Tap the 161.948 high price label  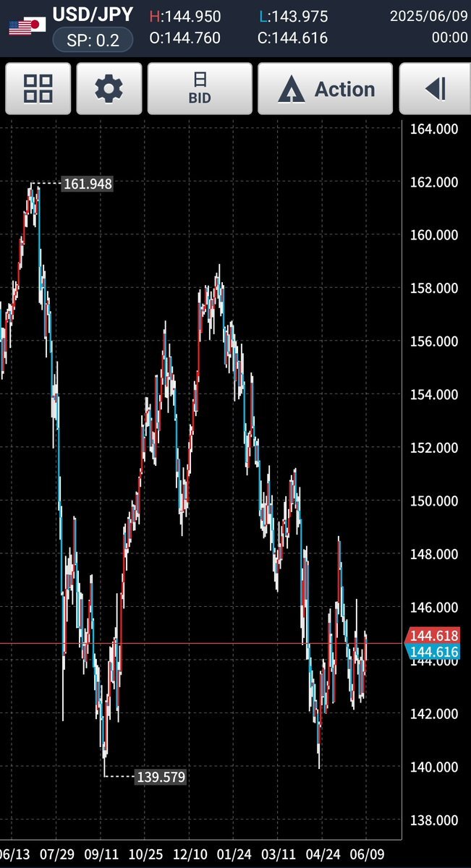[x=88, y=184]
